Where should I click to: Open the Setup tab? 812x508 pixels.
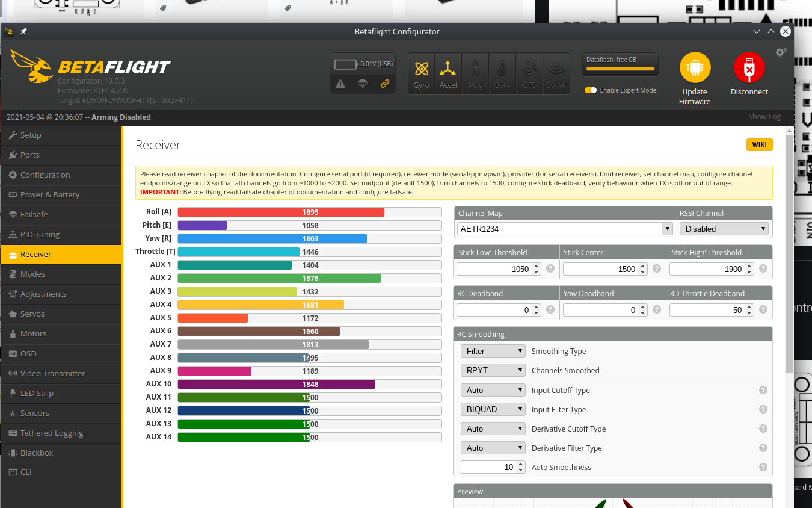61,135
